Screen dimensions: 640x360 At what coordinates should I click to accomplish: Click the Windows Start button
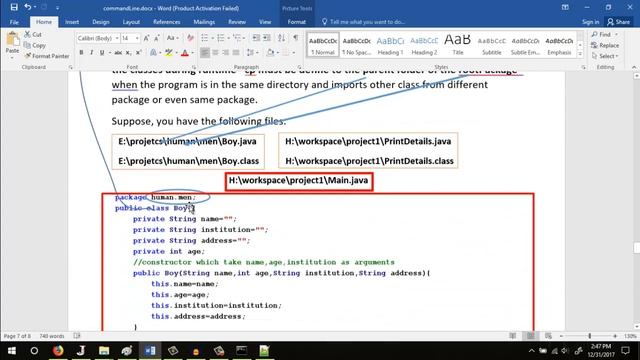pos(12,351)
